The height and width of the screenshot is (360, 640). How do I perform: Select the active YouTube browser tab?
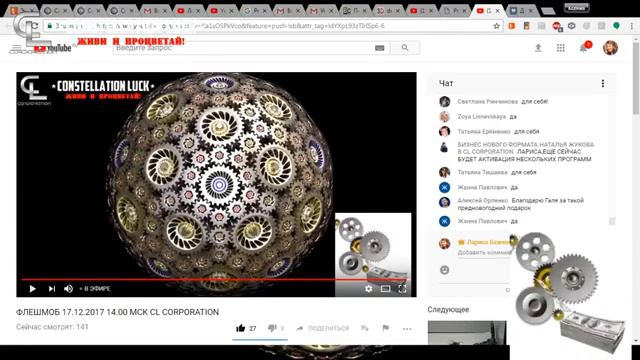[x=489, y=11]
